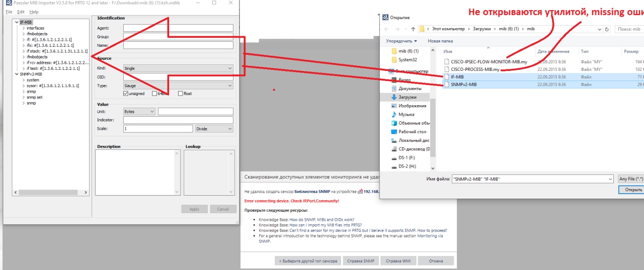Click Cancel in MIB Importer
644x270 pixels.
(x=223, y=209)
